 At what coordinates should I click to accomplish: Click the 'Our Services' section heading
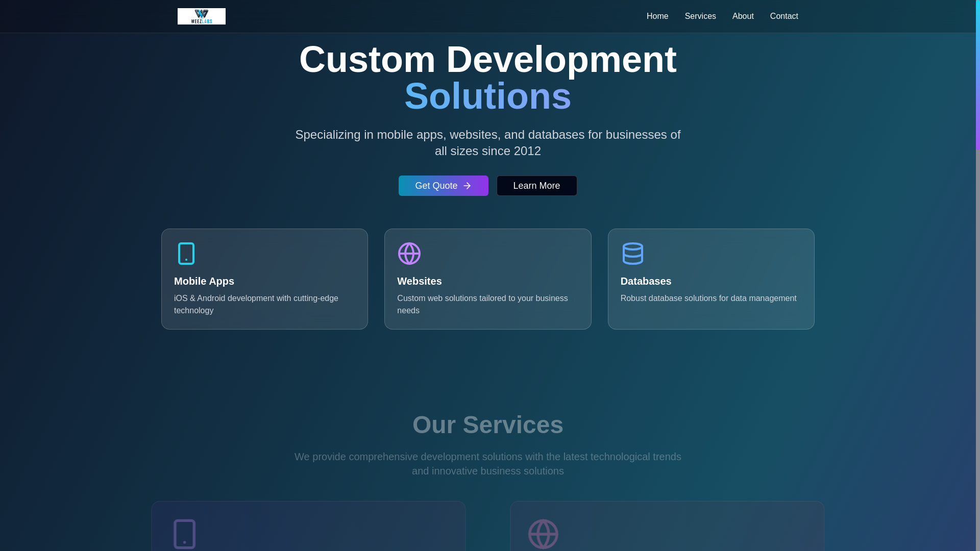488,425
